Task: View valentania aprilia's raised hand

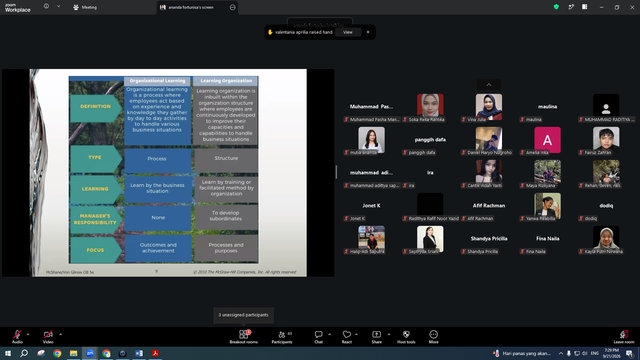Action: [347, 32]
